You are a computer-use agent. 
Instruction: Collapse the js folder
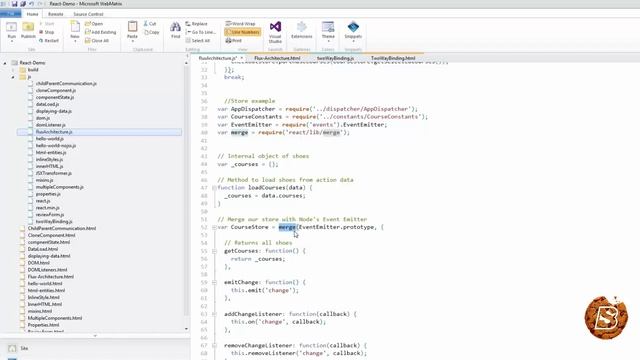tap(13, 77)
